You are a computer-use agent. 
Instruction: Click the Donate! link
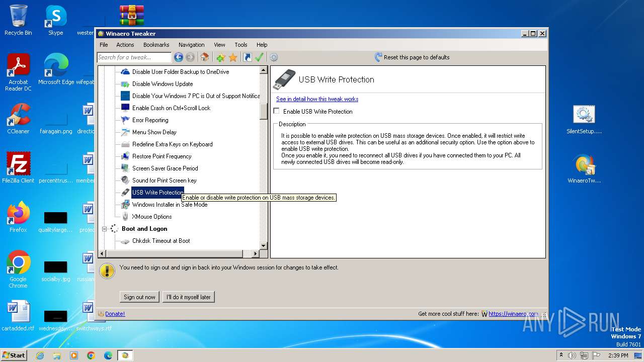(115, 314)
